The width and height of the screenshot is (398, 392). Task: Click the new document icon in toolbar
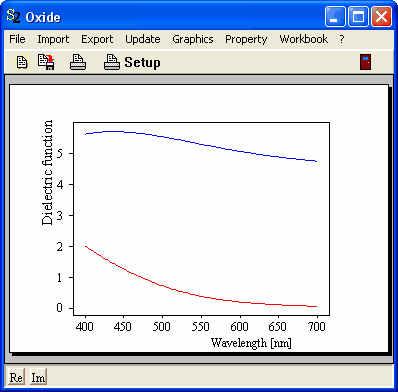tap(22, 62)
